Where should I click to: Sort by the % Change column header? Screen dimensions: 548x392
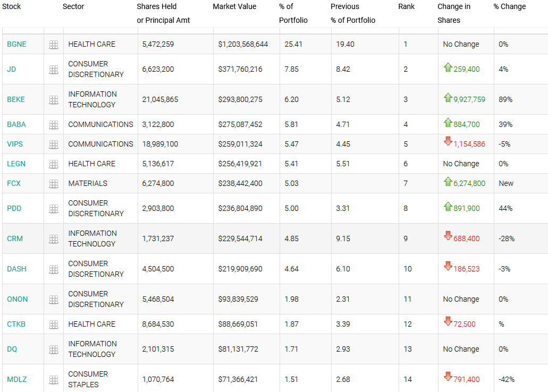click(x=510, y=6)
